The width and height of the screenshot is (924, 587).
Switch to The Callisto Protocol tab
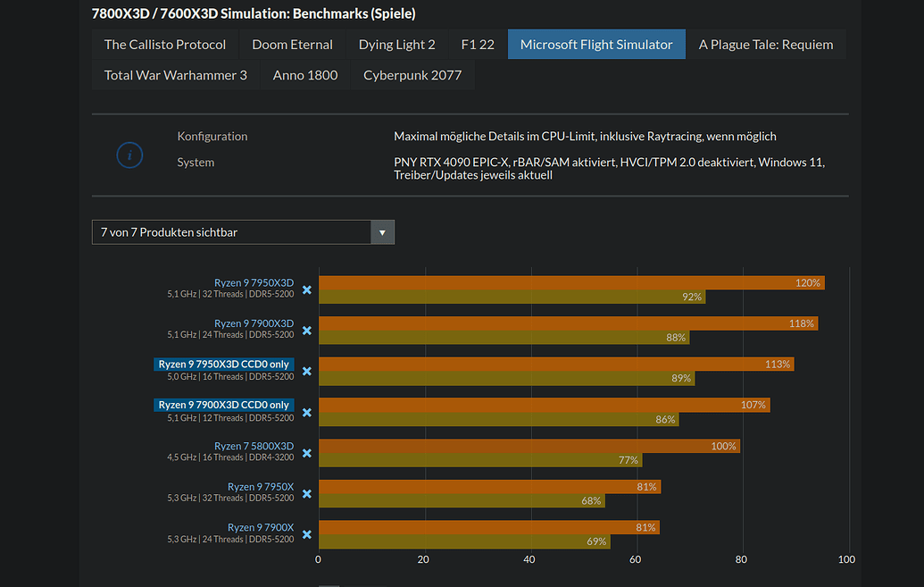(164, 43)
